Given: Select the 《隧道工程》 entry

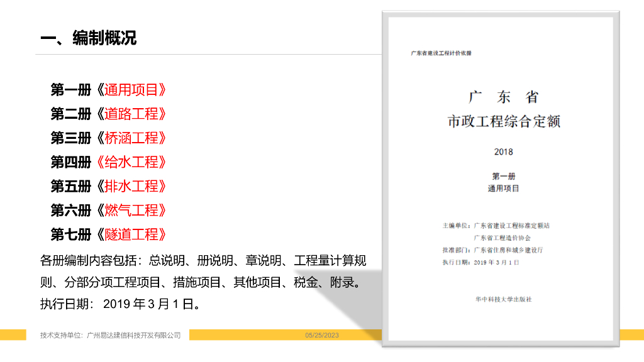Looking at the screenshot, I should tap(131, 234).
